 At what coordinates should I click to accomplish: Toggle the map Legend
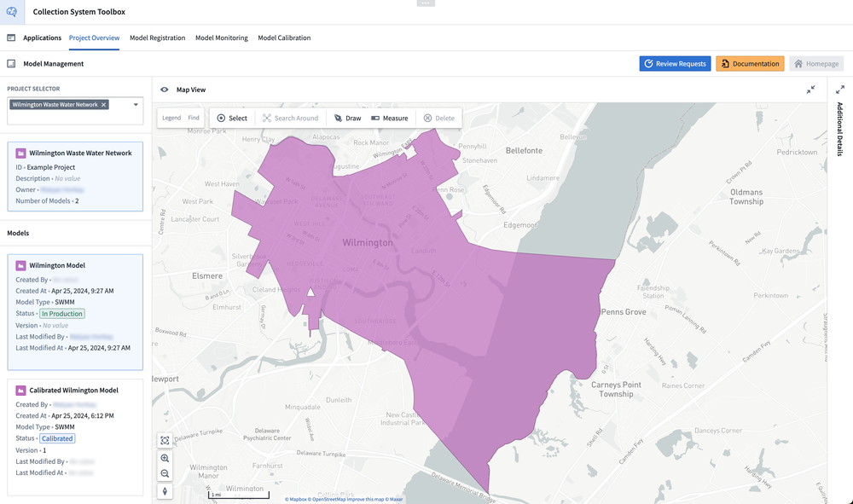click(x=171, y=118)
